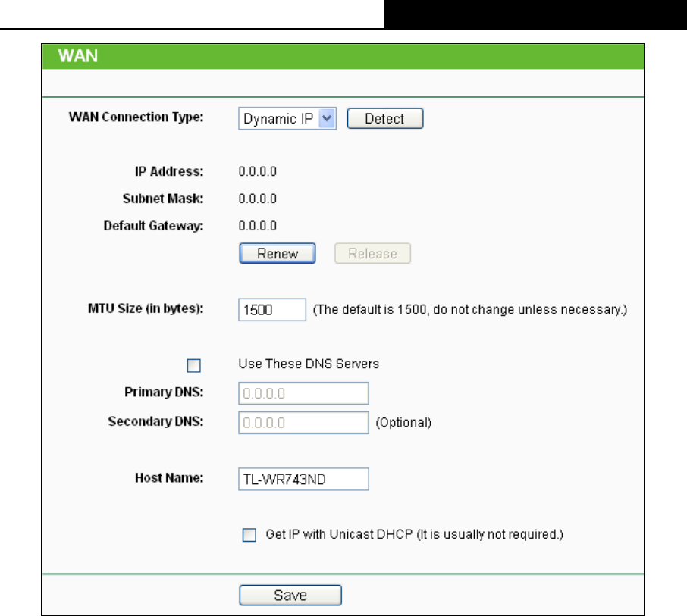The image size is (687, 616).
Task: Click the Secondary DNS field
Action: pyautogui.click(x=303, y=423)
